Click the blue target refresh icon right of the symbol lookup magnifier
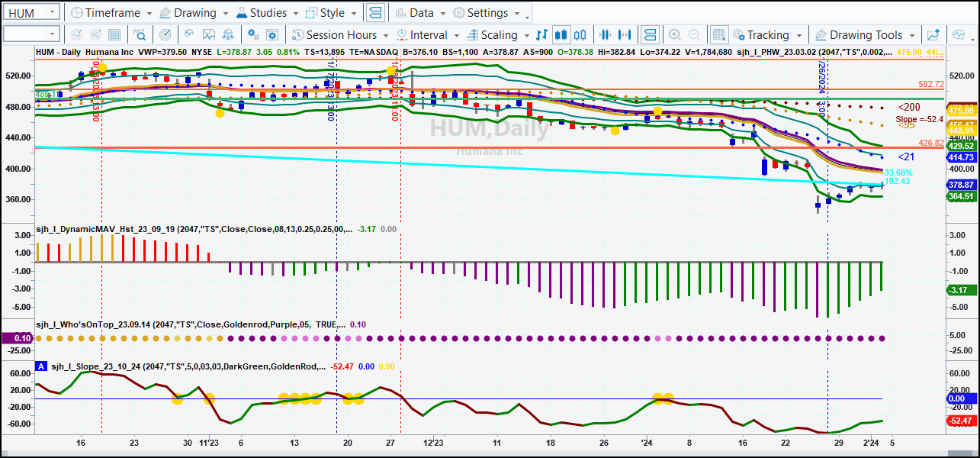Image resolution: width=980 pixels, height=458 pixels. (x=165, y=34)
